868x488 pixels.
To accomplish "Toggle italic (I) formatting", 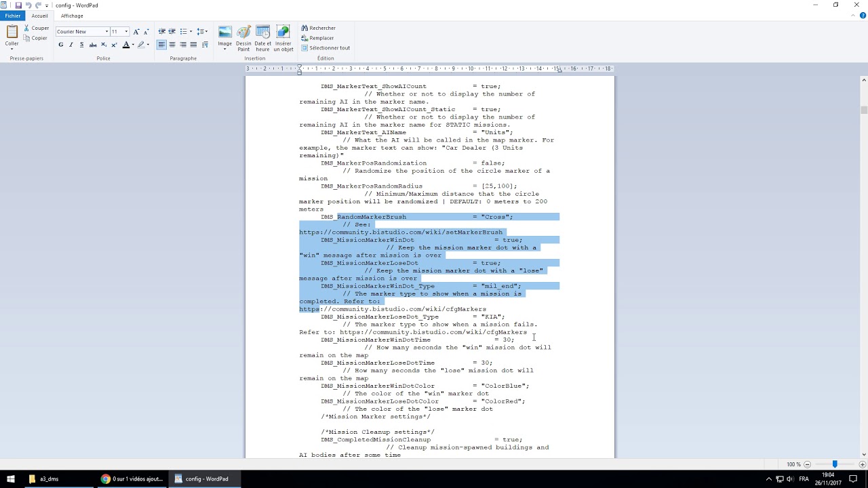I will (x=71, y=45).
